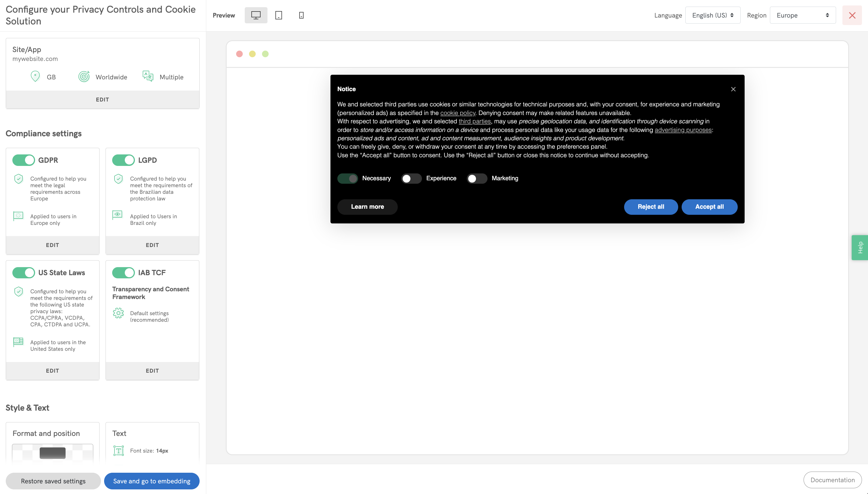Viewport: 868px width, 494px height.
Task: Turn off the US State Laws toggle
Action: 24,272
